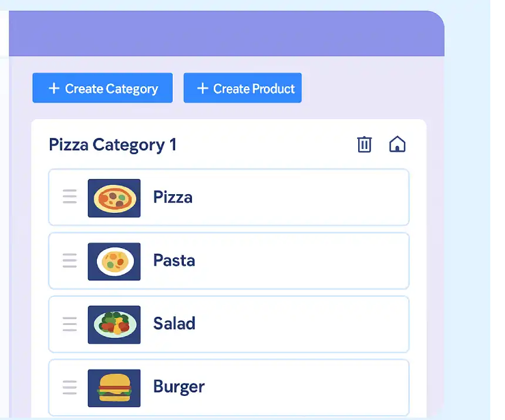
Task: Select the Pizza product name label
Action: coord(172,197)
